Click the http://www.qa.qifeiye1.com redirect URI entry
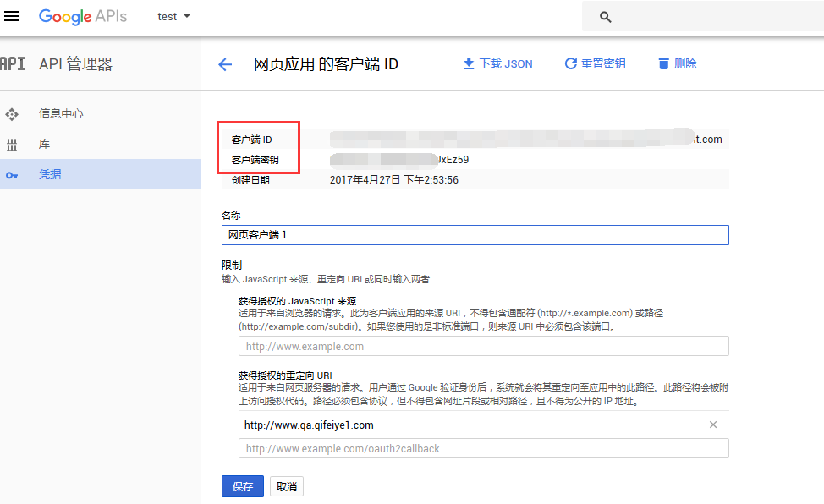The height and width of the screenshot is (504, 824). point(309,425)
